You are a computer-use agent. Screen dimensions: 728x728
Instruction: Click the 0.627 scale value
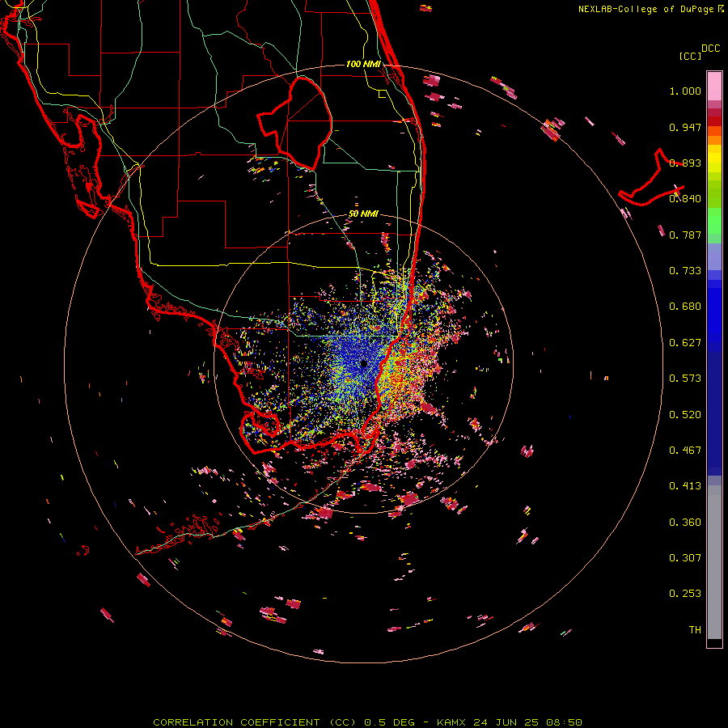coord(685,343)
